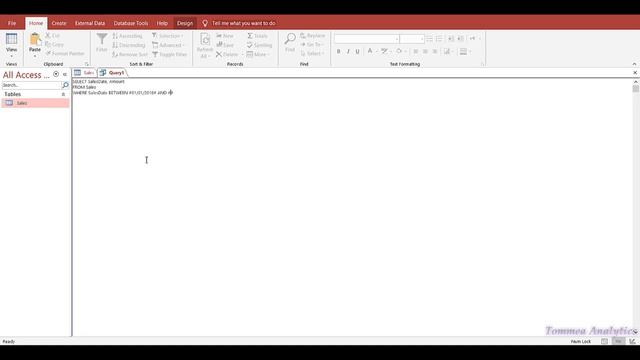Align text left

tap(416, 51)
